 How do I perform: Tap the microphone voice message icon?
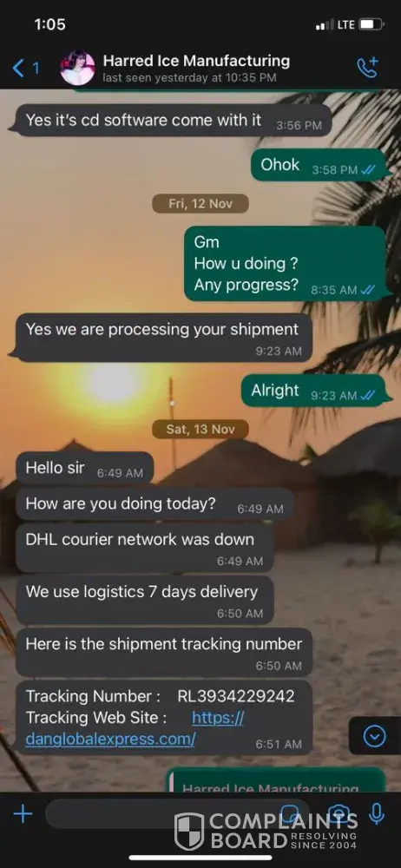pos(377,814)
